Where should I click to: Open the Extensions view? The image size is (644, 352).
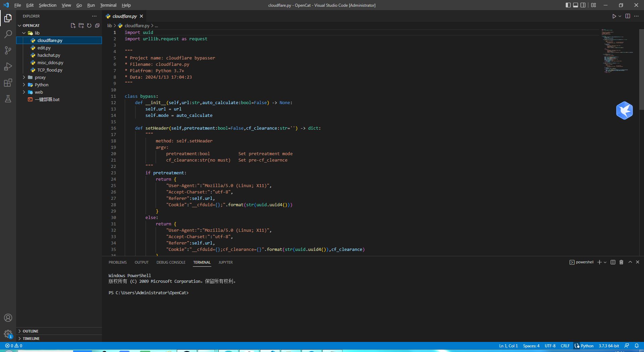[8, 83]
